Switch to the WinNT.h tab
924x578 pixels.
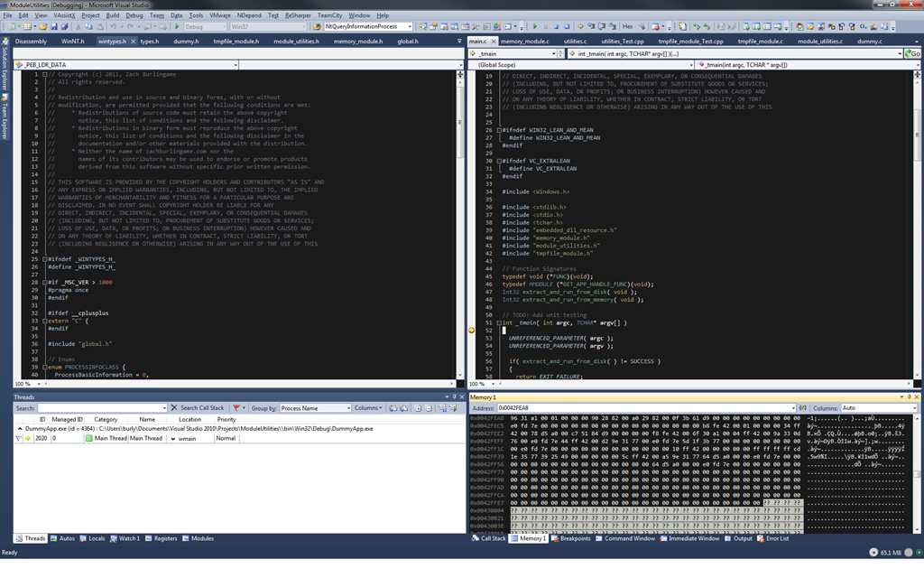pos(72,42)
